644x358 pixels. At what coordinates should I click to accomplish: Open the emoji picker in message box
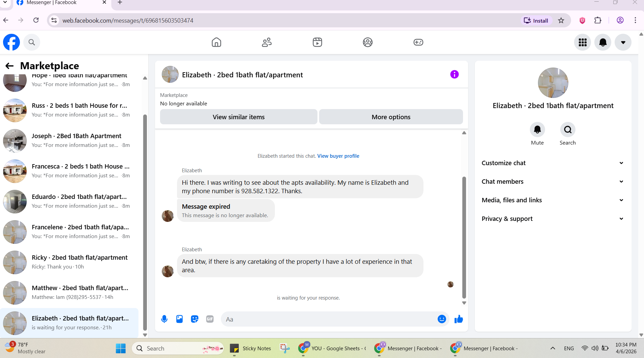point(442,319)
